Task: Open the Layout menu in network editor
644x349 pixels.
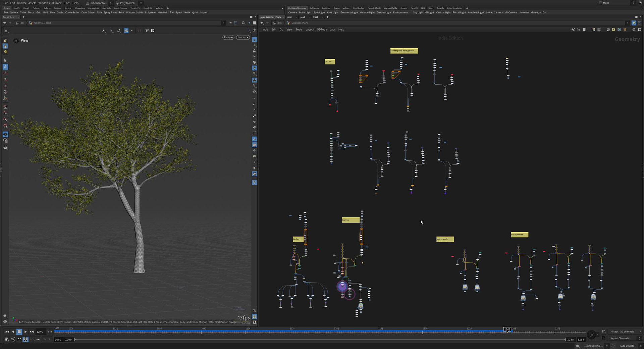Action: tap(310, 30)
